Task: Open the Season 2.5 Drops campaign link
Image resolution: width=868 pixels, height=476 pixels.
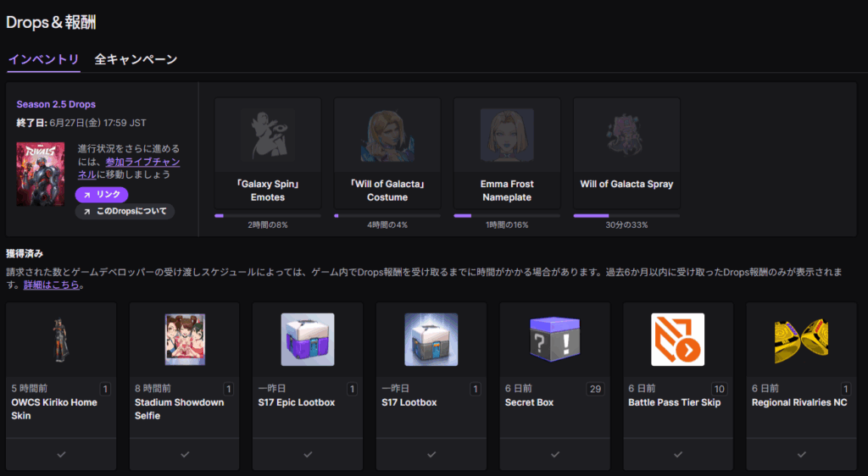Action: pos(56,104)
